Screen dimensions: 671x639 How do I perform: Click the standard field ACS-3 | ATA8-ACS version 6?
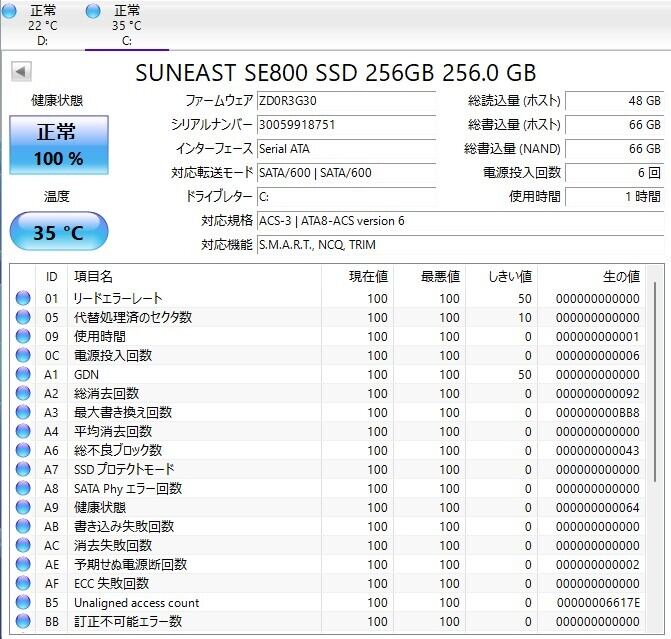pos(460,221)
